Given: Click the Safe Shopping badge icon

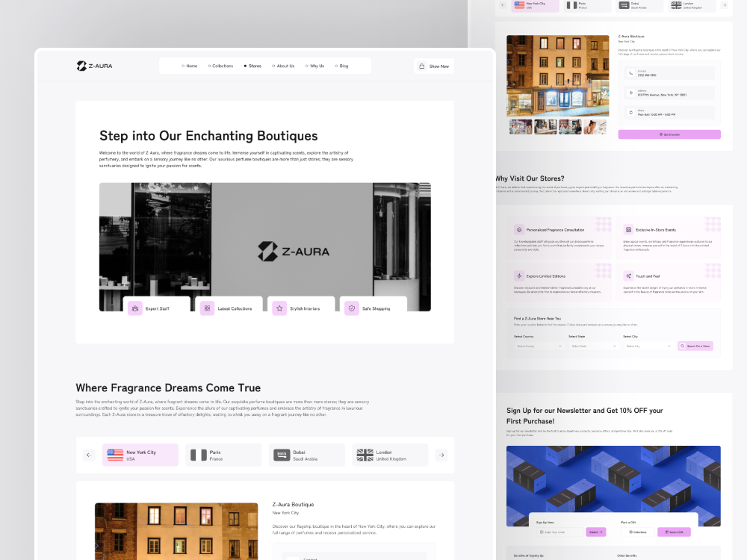Looking at the screenshot, I should tap(351, 308).
